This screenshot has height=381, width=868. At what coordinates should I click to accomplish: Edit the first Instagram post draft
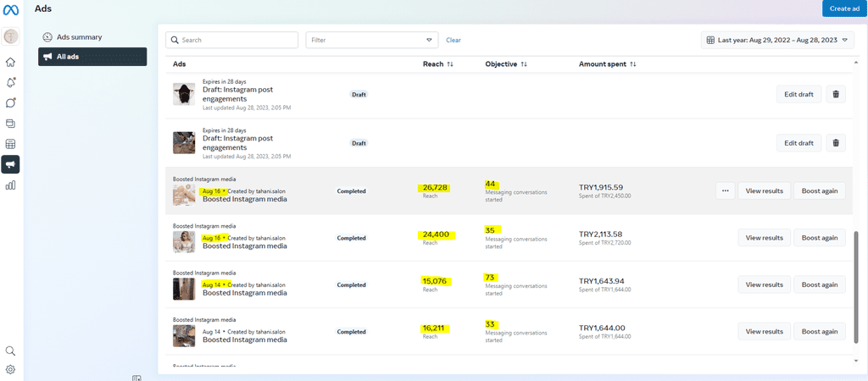(798, 95)
